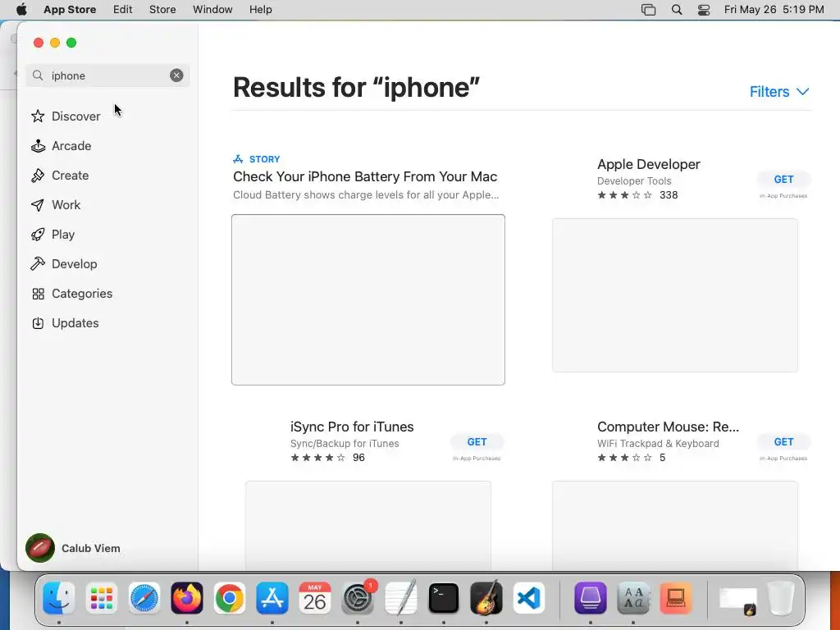This screenshot has height=630, width=840.
Task: Open the Help menu
Action: click(260, 9)
